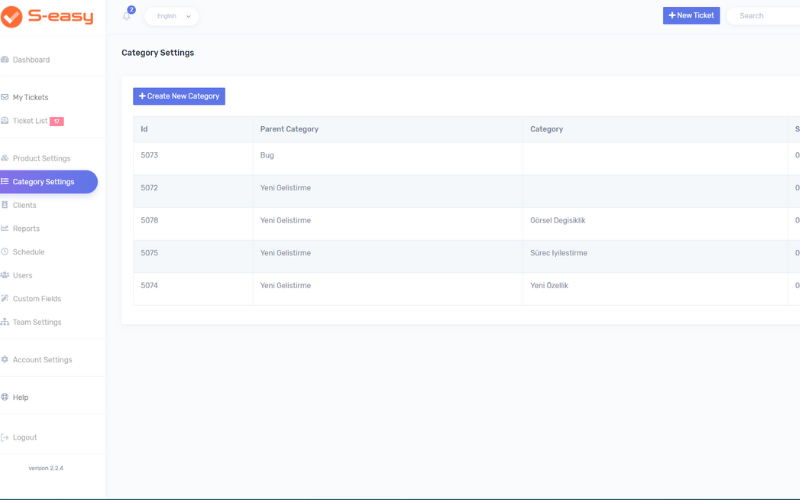
Task: Open Schedule in sidebar
Action: tap(29, 252)
